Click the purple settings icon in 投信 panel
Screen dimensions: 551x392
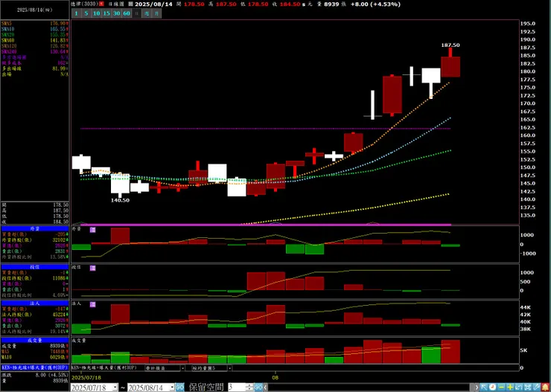[93, 268]
